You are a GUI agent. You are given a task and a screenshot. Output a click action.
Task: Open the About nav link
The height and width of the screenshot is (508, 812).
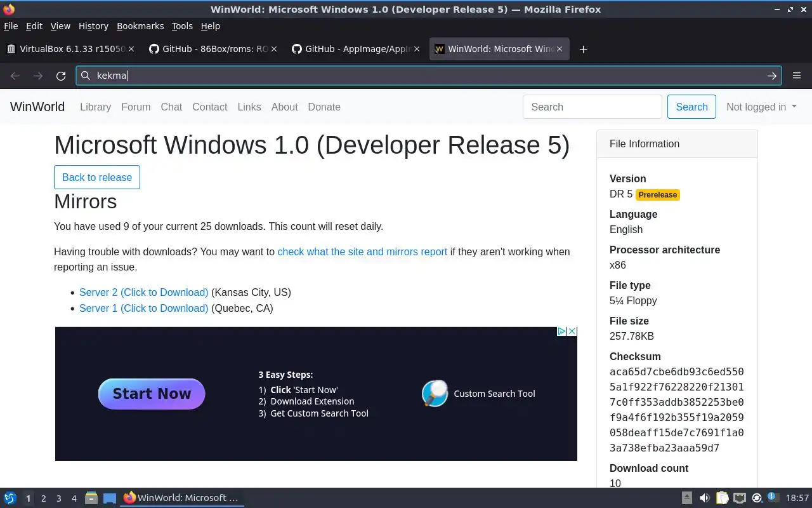284,107
